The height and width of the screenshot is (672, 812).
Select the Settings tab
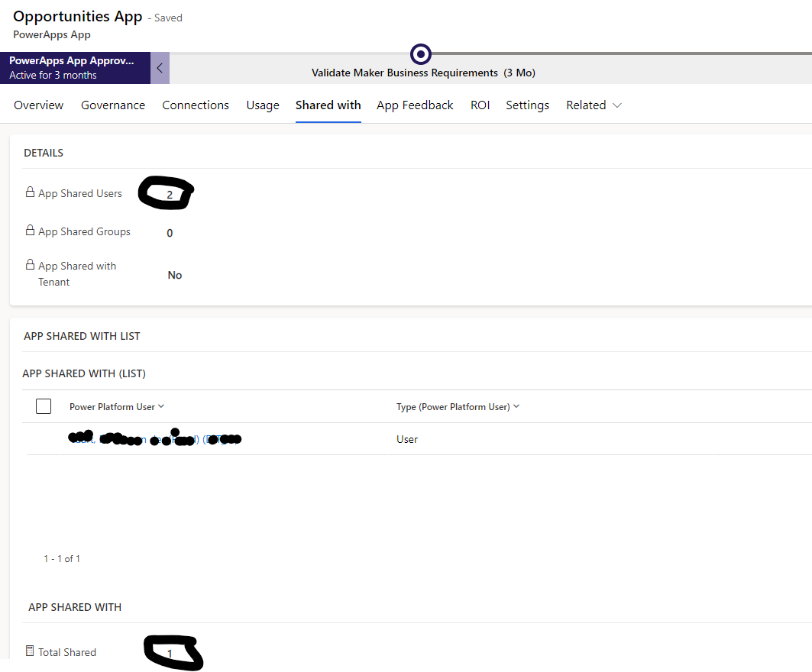click(527, 105)
